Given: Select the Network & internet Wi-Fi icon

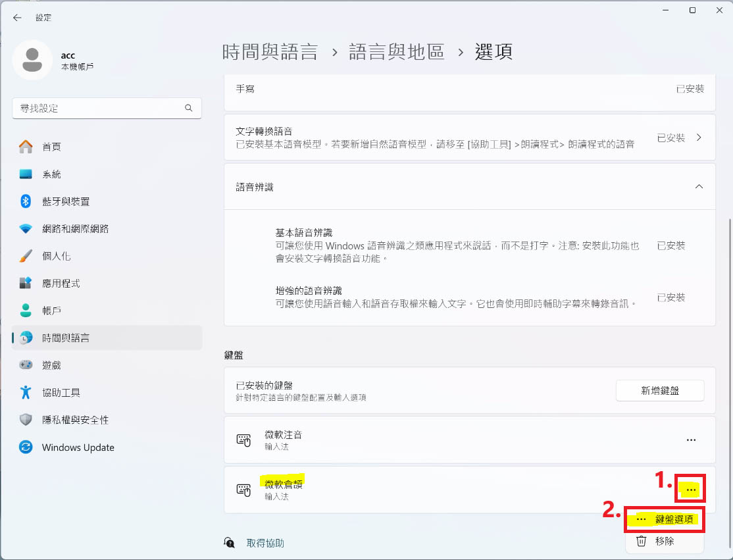Looking at the screenshot, I should tap(26, 229).
